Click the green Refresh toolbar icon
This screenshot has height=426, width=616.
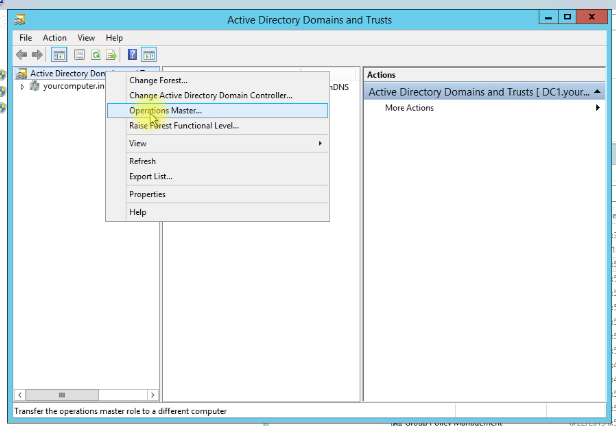(96, 55)
